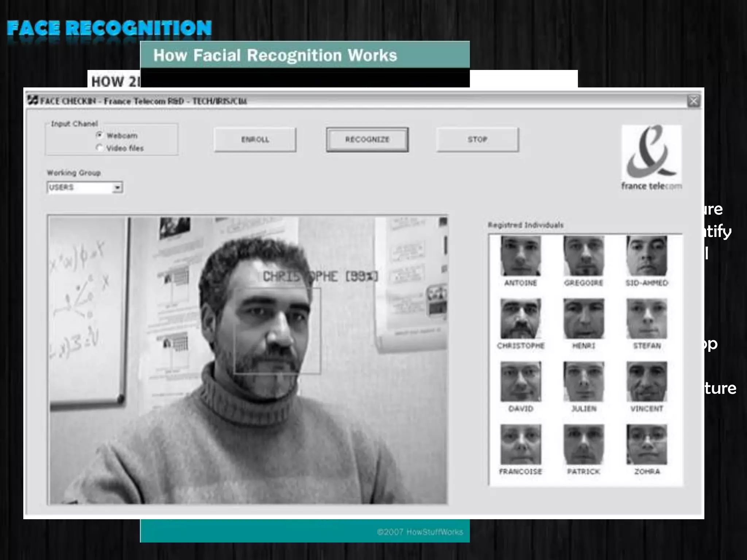This screenshot has width=747, height=560.
Task: Select VINCENT's registered face thumbnail
Action: click(647, 382)
